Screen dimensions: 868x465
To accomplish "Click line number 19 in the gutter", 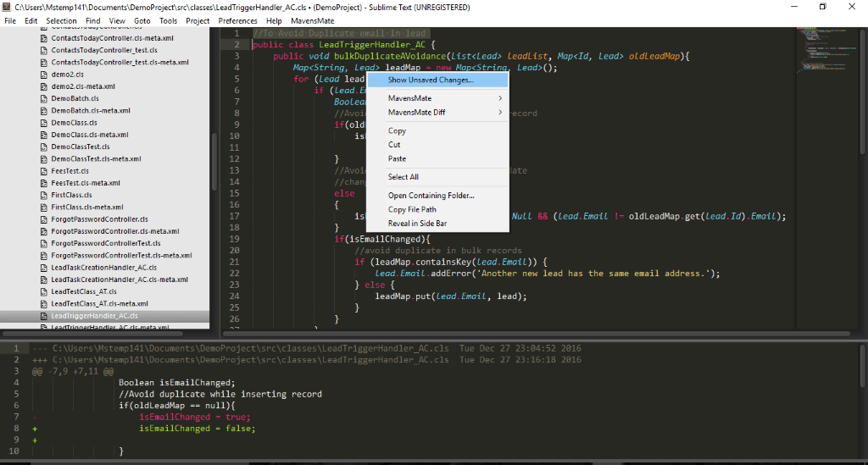I will 234,240.
